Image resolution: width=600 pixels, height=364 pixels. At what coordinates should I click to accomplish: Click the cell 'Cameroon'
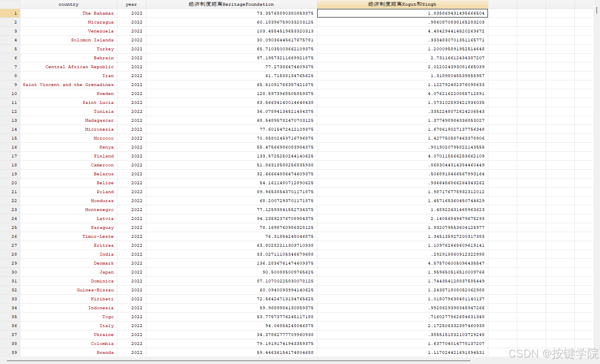pyautogui.click(x=69, y=165)
